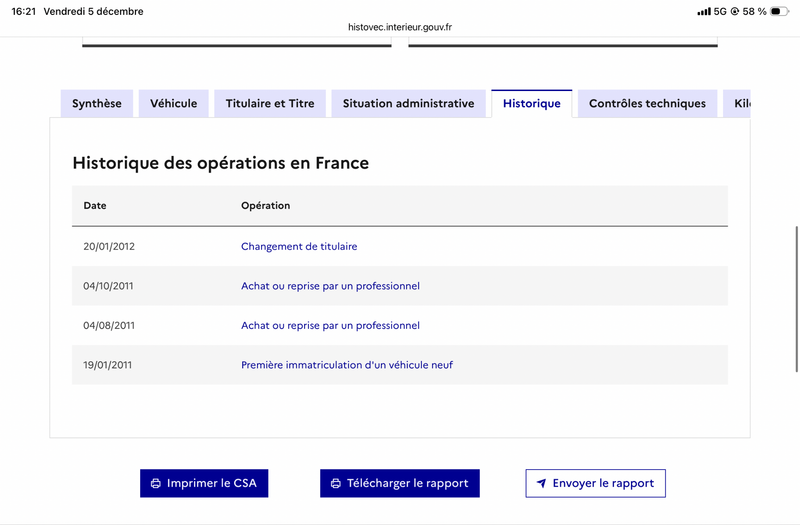Tap the 16:21 clock in the status bar
Viewport: 800px width, 525px height.
[23, 11]
